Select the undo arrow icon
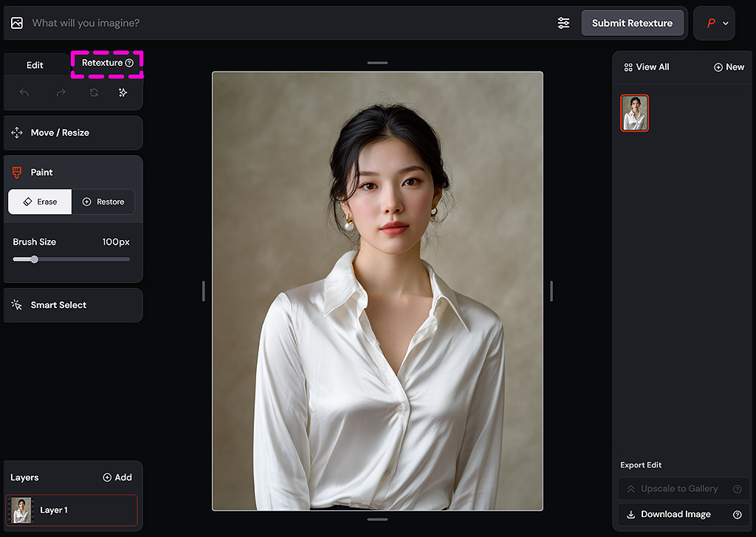Screen dimensions: 756x537 point(23,92)
